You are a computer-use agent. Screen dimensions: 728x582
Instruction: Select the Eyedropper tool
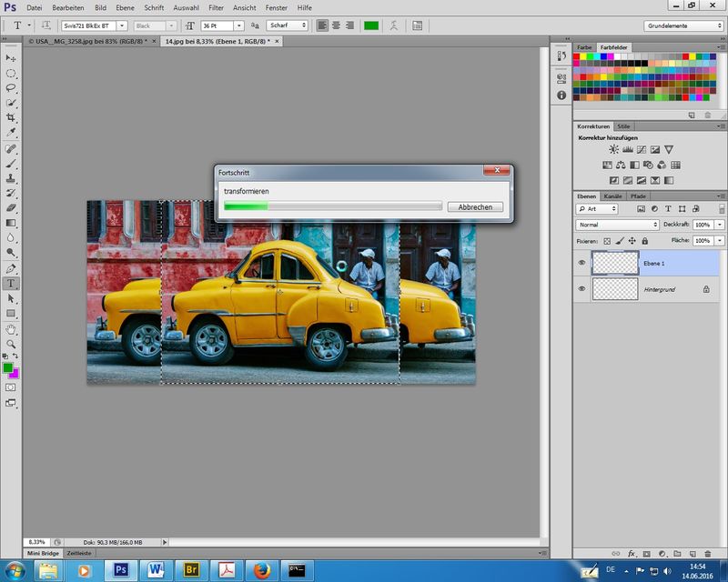pos(12,133)
